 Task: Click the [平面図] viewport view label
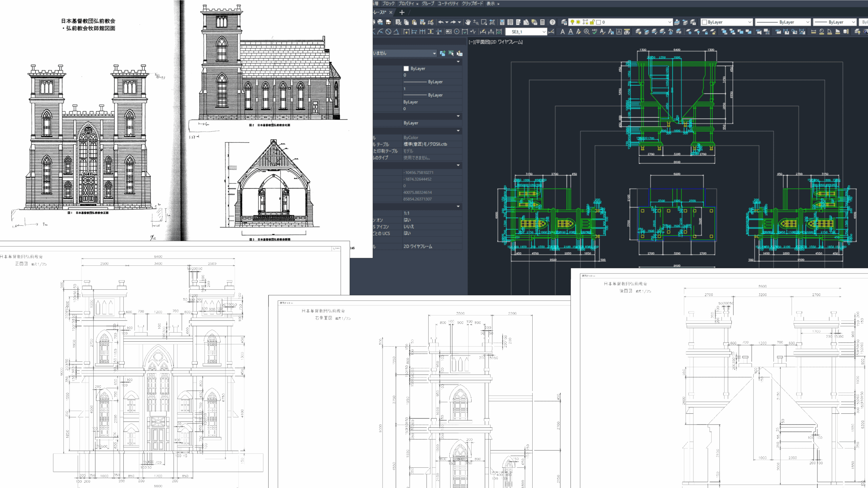tap(482, 42)
